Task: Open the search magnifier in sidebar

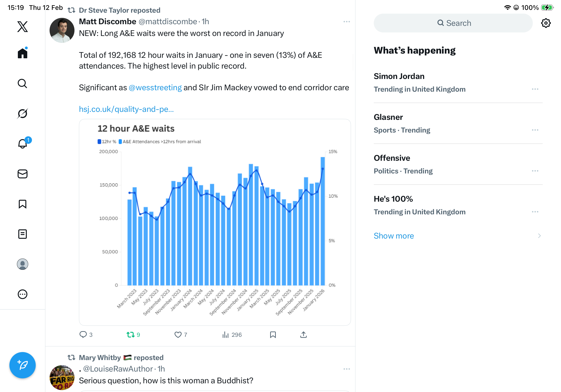Action: pos(23,84)
